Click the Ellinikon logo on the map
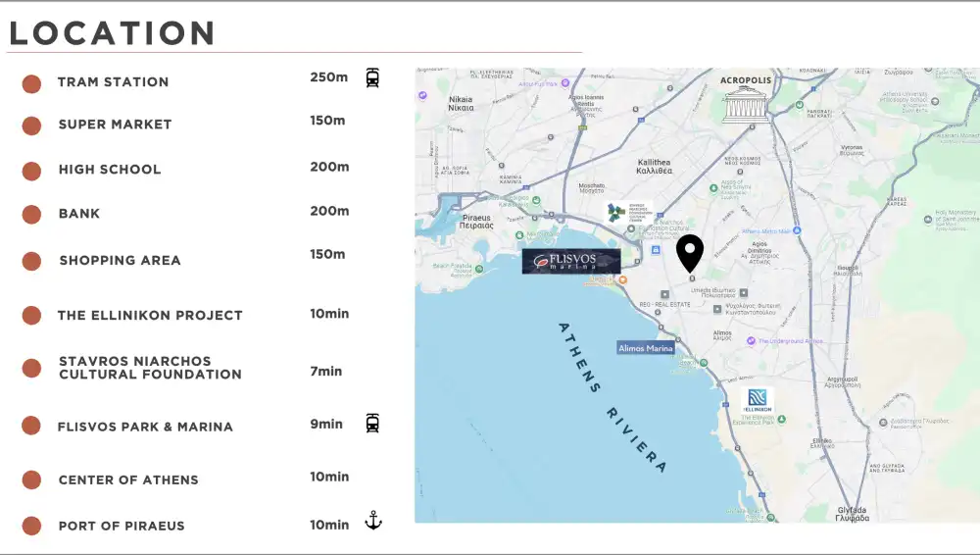 [x=759, y=400]
